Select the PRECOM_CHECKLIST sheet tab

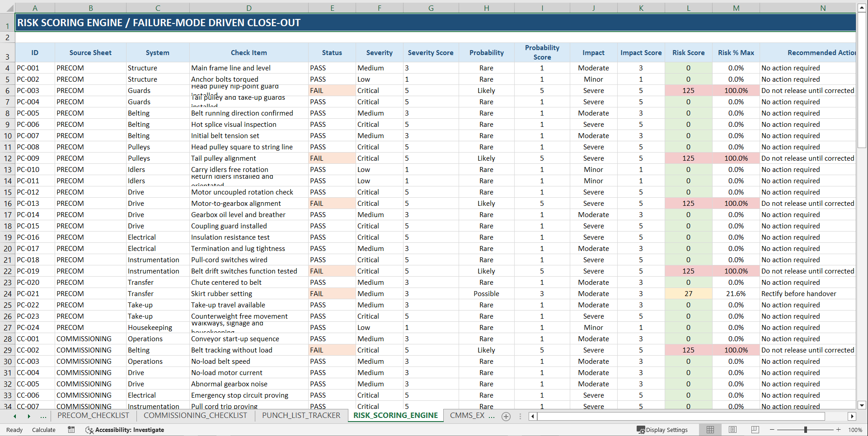coord(93,416)
